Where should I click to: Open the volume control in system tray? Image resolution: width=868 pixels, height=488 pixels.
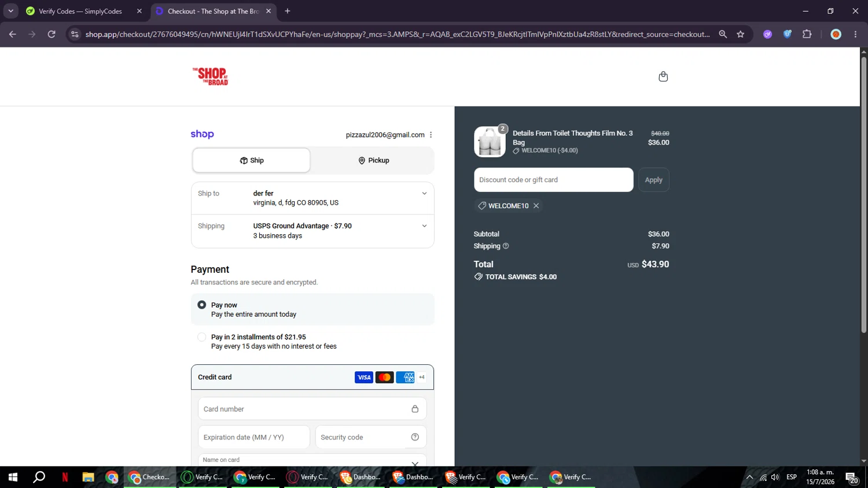[x=775, y=477]
